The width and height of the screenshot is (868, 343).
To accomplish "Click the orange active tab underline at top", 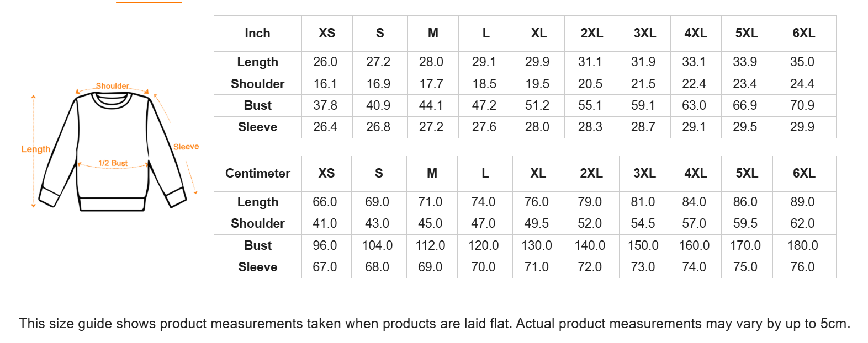I will point(149,2).
